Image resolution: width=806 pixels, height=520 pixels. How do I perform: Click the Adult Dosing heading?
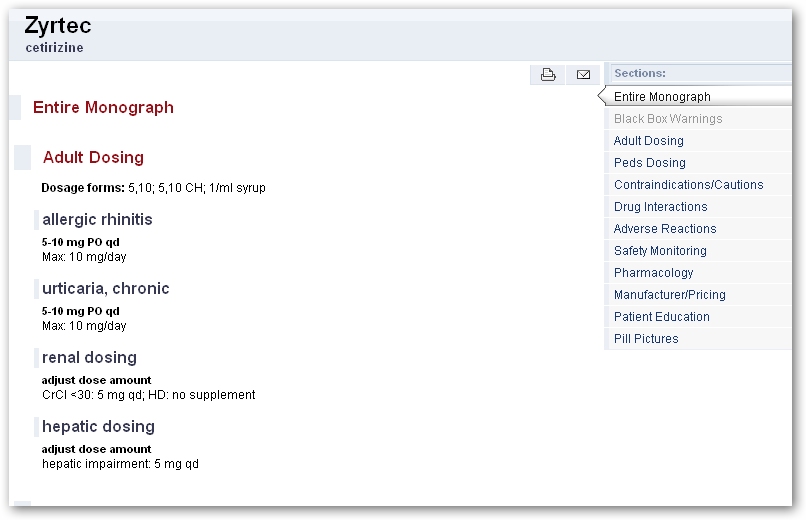[x=93, y=157]
